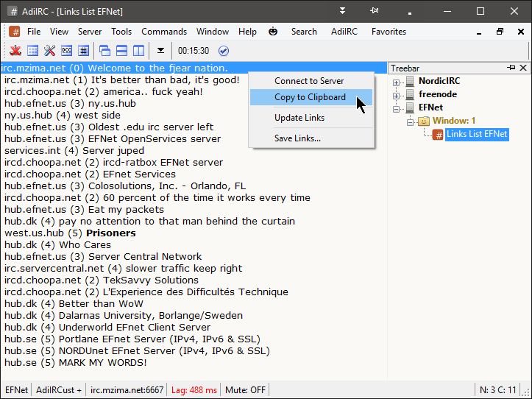Image resolution: width=532 pixels, height=399 pixels.
Task: Open the DCC toolbar icon
Action: pyautogui.click(x=66, y=51)
